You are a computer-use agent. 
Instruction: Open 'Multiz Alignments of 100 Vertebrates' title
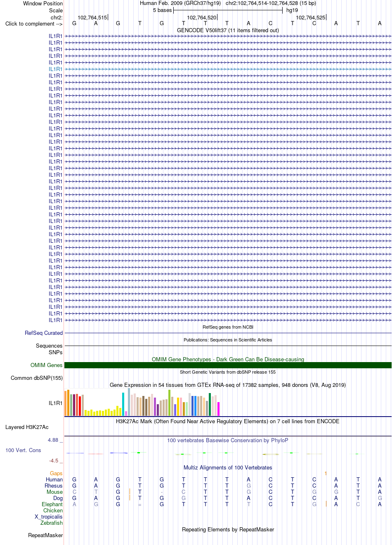228,467
